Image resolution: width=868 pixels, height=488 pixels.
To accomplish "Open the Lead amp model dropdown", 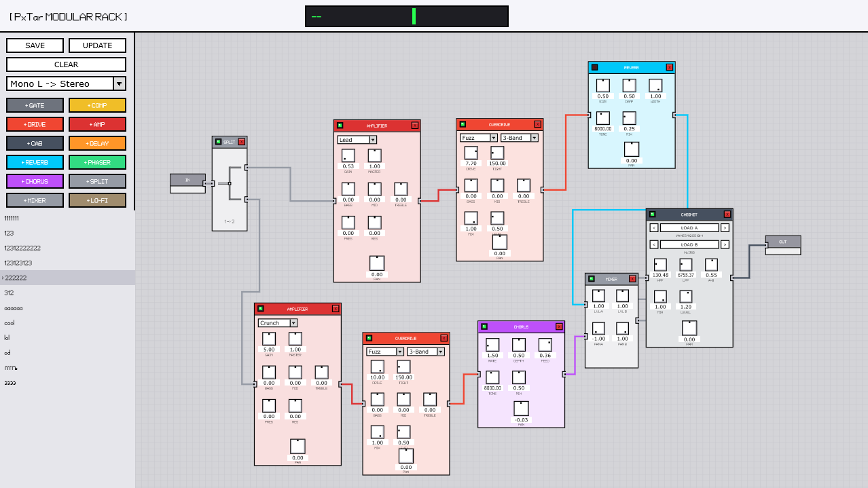I will [x=357, y=140].
